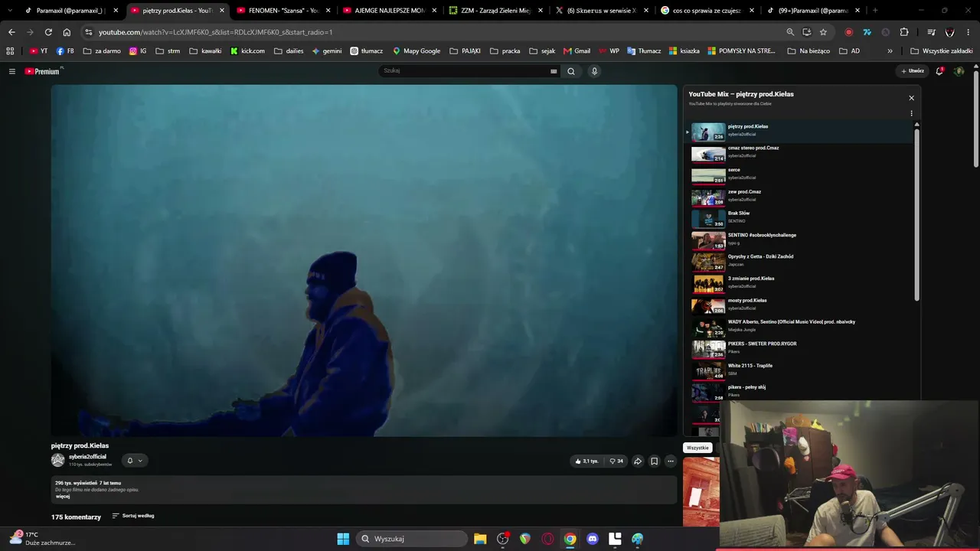Show more bookmarks with the overflow chevron
Screen dimensions: 980x551
890,51
